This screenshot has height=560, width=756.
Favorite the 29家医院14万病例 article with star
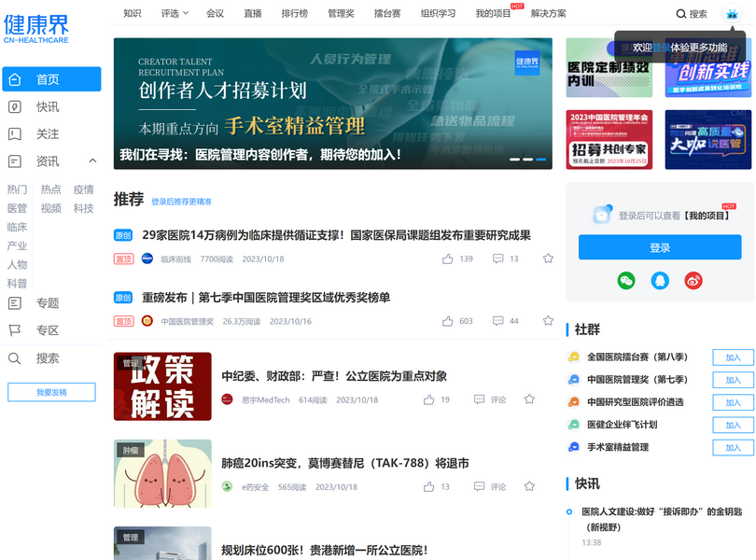coord(548,259)
